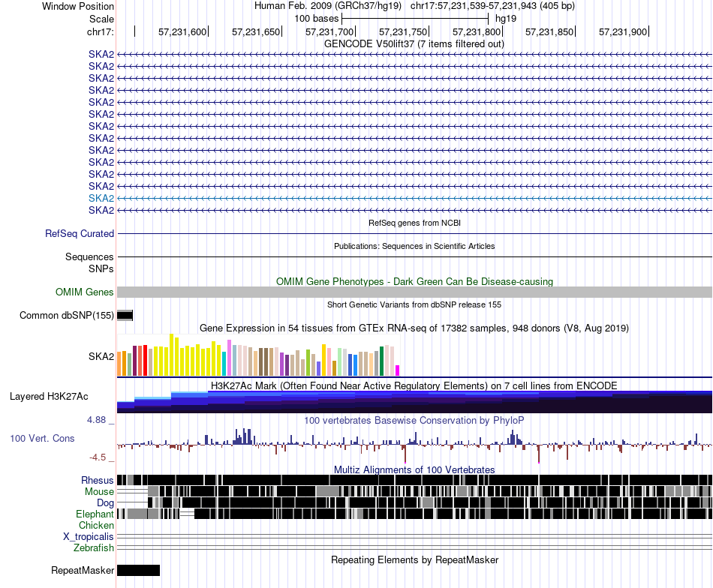This screenshot has height=588, width=713.
Task: Select the Dog alignment label
Action: pos(105,502)
